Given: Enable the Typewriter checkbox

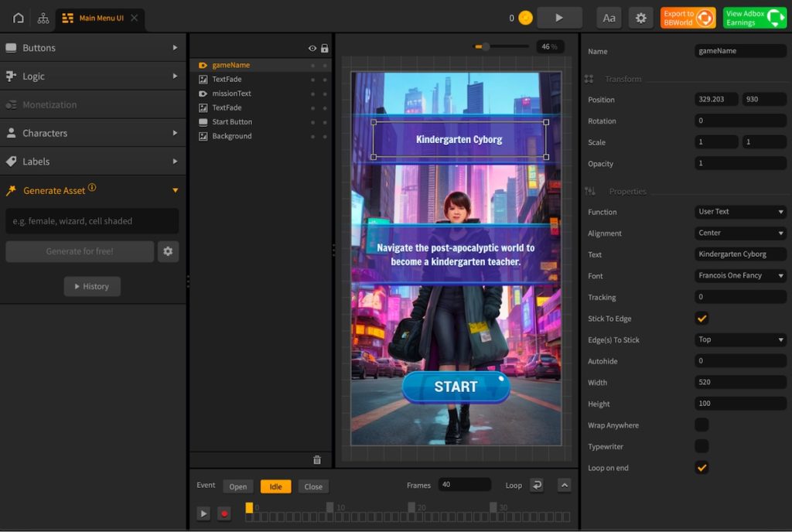Looking at the screenshot, I should (x=702, y=446).
